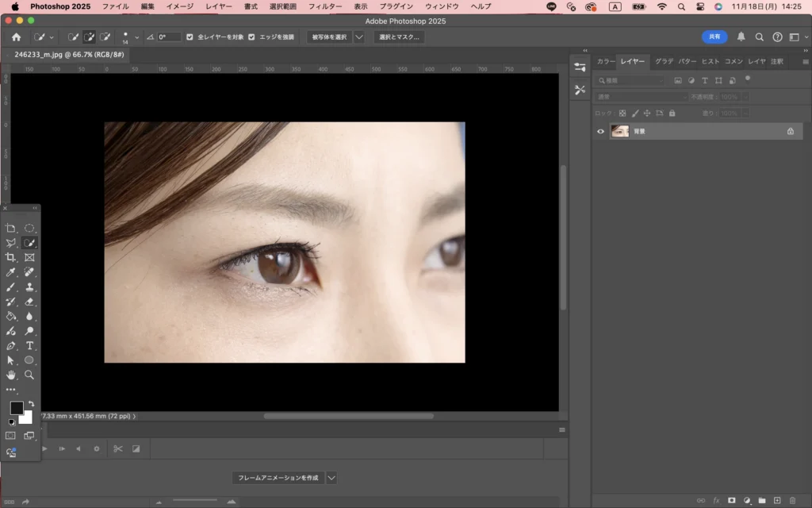Select the Horizontal Type tool
Screen dimensions: 812x508
coord(29,345)
